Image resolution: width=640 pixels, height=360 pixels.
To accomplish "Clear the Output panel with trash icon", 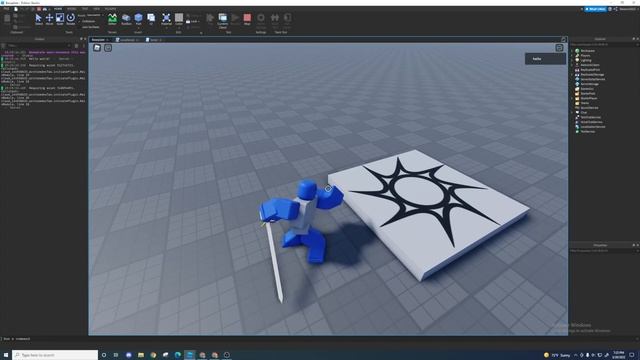I will coord(76,46).
